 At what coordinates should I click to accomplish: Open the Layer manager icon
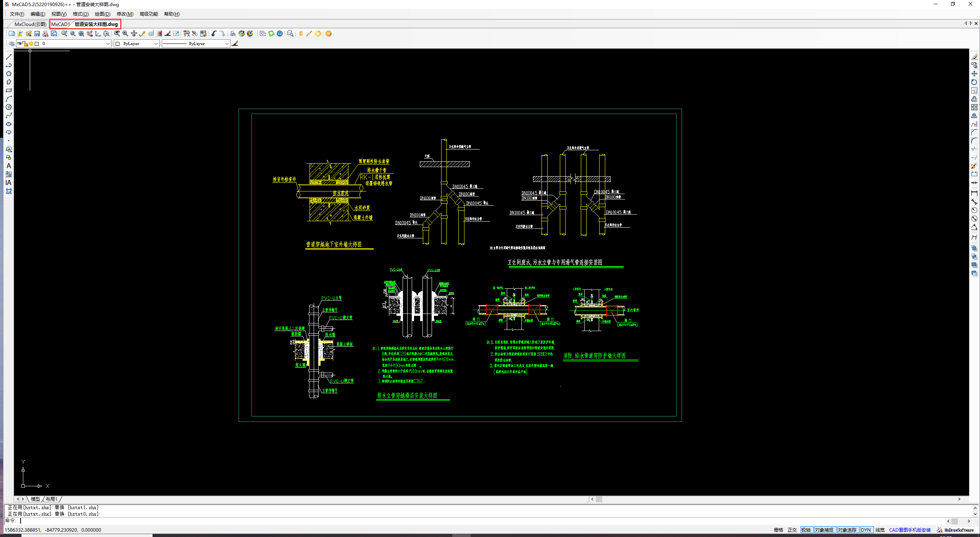tap(12, 43)
